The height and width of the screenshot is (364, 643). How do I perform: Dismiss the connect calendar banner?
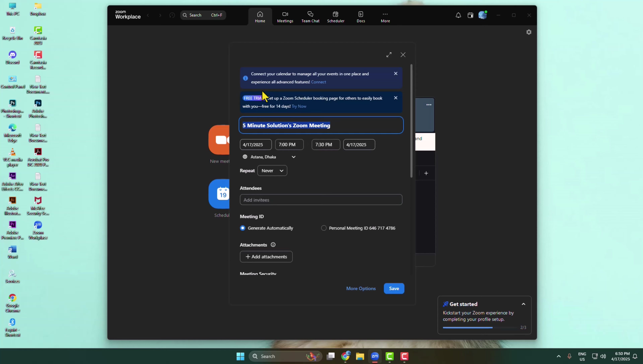[395, 73]
